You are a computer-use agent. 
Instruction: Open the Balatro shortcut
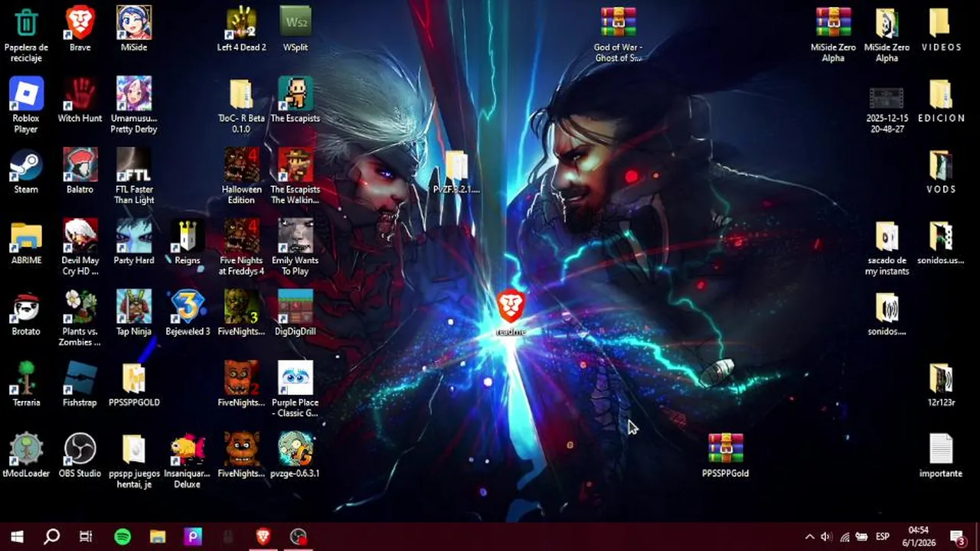(x=80, y=171)
